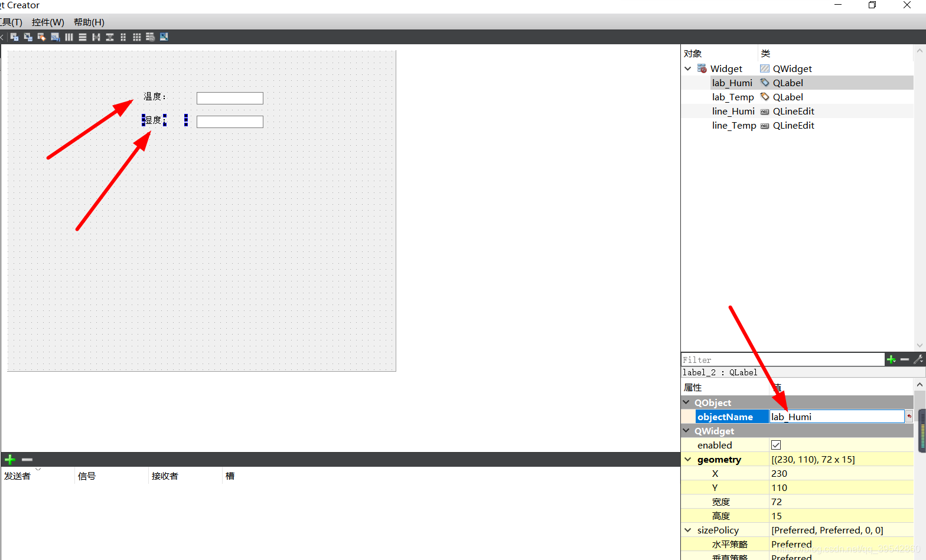Select the 温度 label on form
Screen dimensions: 926x560
tap(155, 96)
